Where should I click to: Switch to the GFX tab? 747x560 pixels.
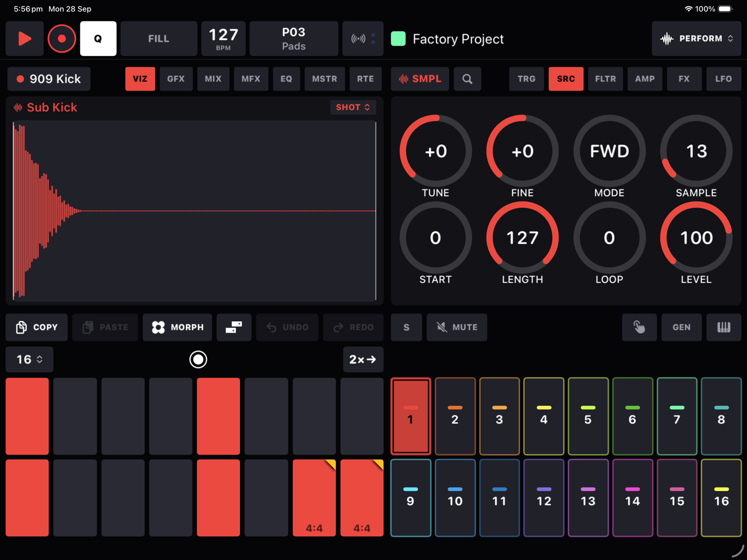176,79
